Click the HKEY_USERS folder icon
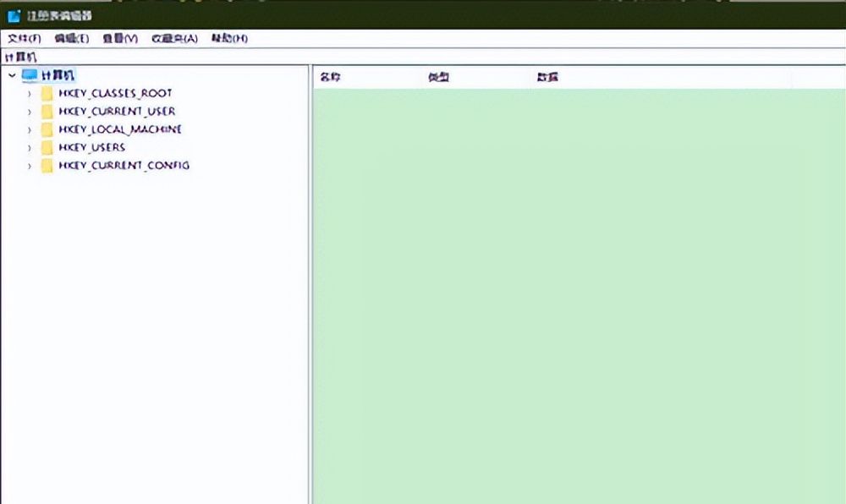 point(47,147)
